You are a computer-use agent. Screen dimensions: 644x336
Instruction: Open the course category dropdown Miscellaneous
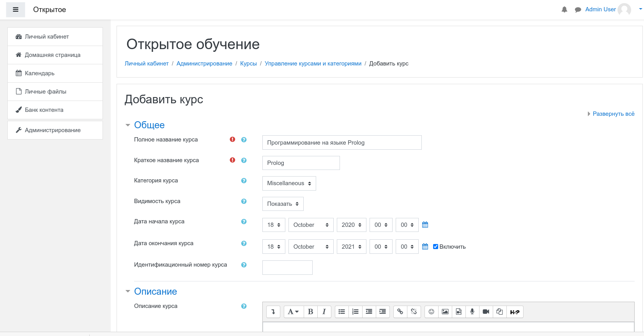289,183
